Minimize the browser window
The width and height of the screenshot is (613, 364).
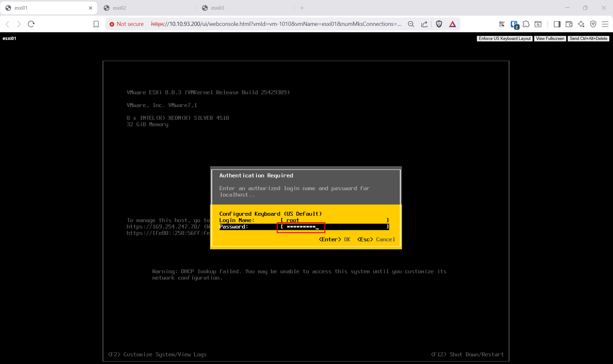[x=567, y=8]
